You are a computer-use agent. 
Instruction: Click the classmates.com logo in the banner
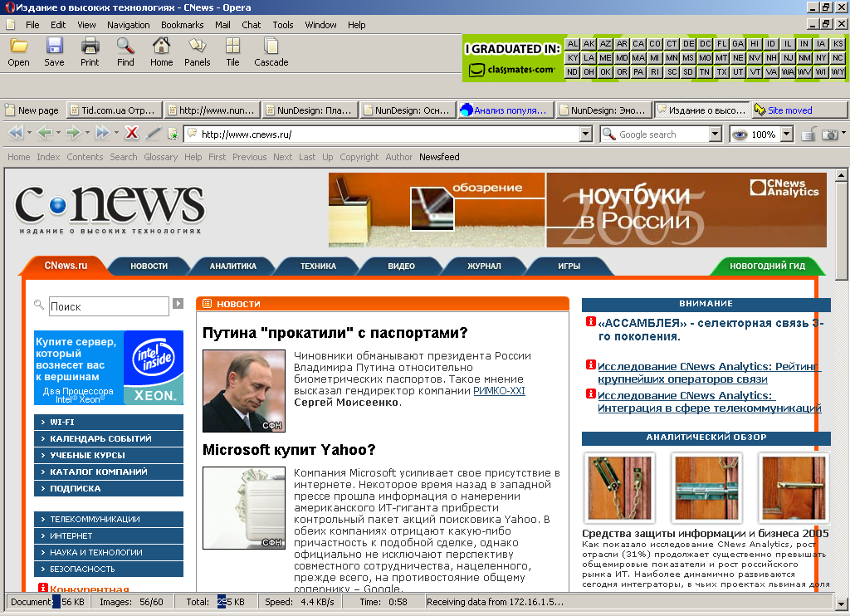512,70
